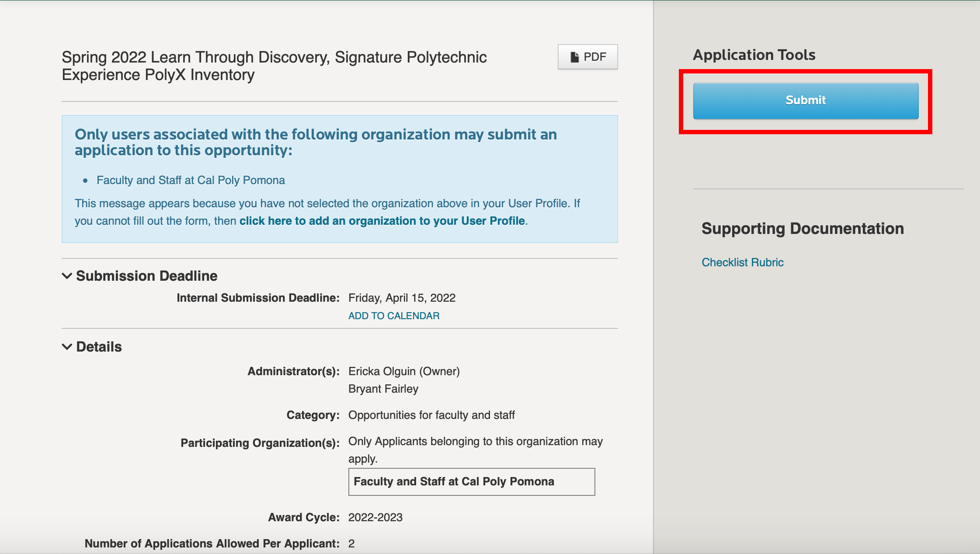Click the PDF export button
This screenshot has height=554, width=980.
click(587, 57)
